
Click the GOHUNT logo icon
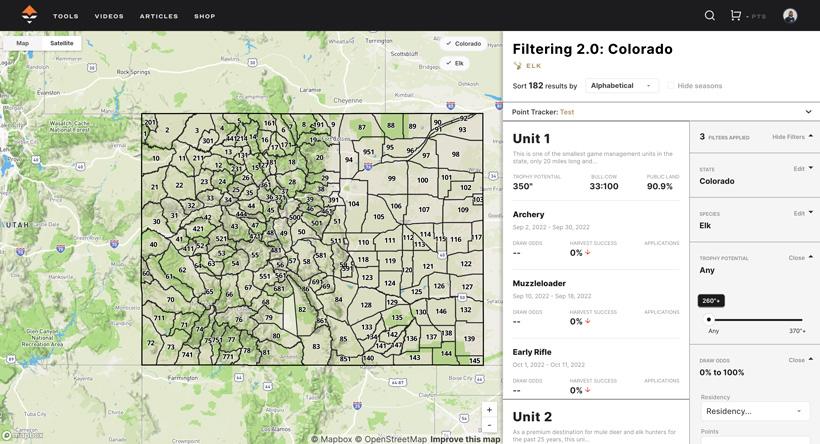(29, 15)
